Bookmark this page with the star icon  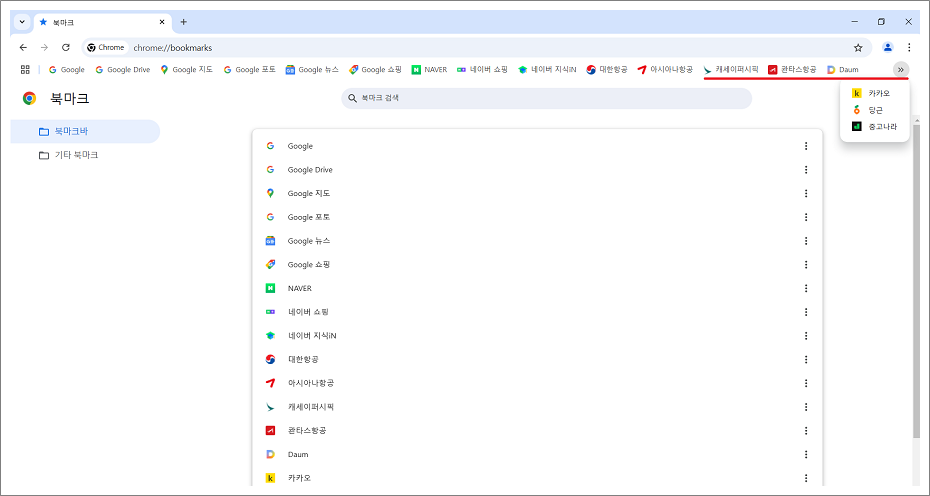(858, 47)
